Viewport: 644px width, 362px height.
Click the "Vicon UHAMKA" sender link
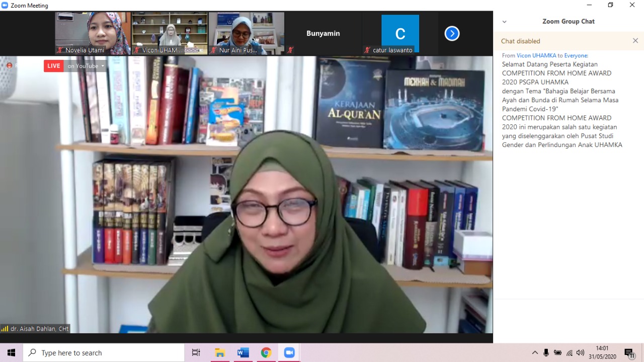pyautogui.click(x=536, y=55)
